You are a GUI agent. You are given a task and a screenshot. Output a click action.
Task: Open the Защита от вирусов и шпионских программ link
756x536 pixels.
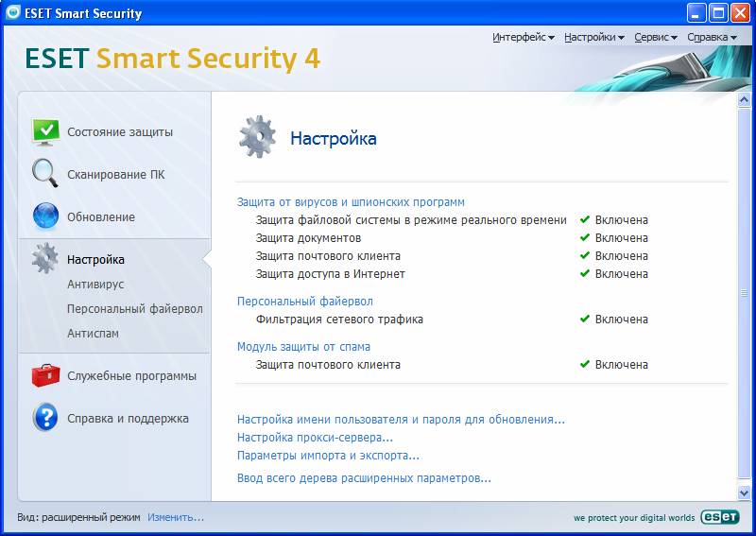[351, 202]
